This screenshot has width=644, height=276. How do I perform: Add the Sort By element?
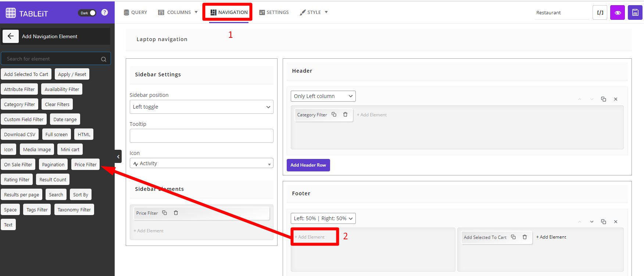(80, 195)
